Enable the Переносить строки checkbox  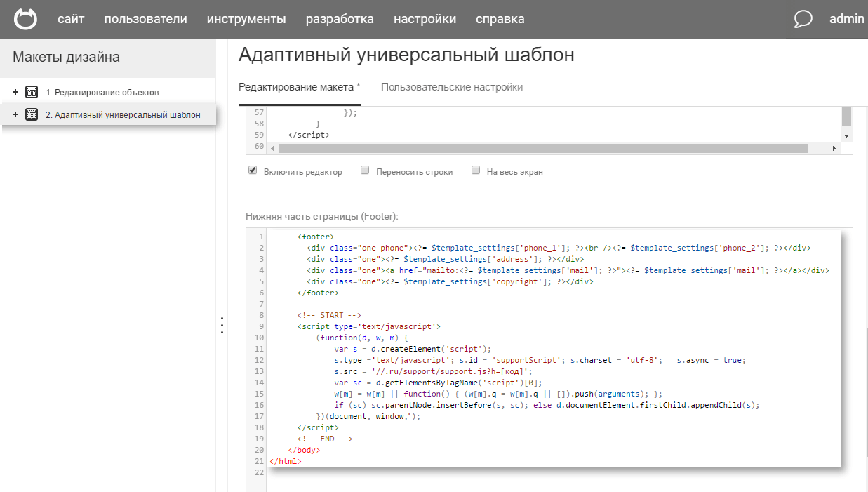(x=365, y=171)
